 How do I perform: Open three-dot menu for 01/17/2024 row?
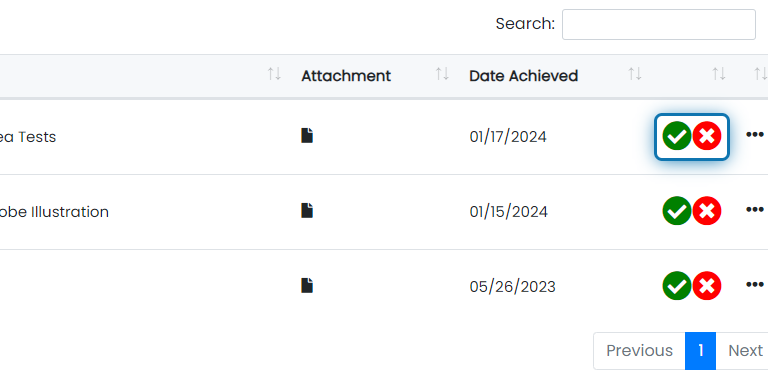tap(755, 135)
